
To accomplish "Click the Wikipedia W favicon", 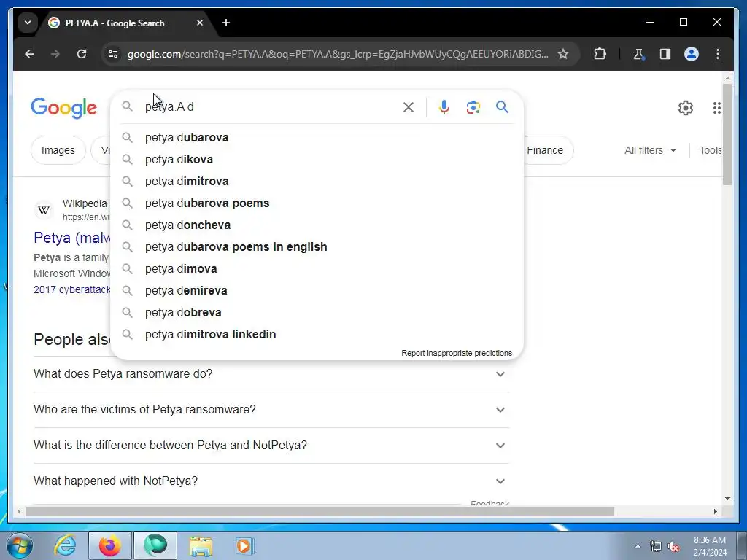I will coord(44,210).
